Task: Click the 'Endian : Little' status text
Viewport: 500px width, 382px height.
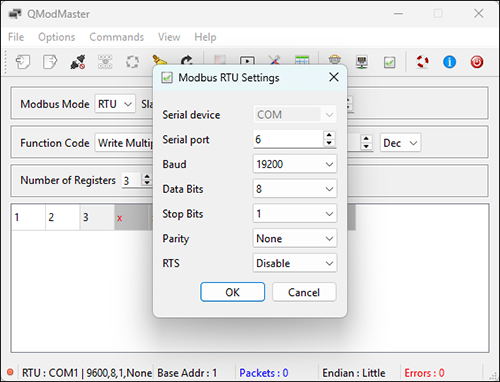Action: coord(354,373)
